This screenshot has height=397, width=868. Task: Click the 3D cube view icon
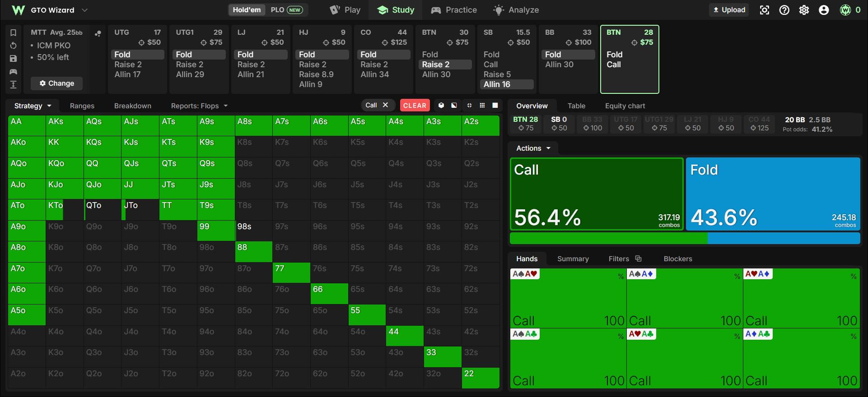pos(441,105)
